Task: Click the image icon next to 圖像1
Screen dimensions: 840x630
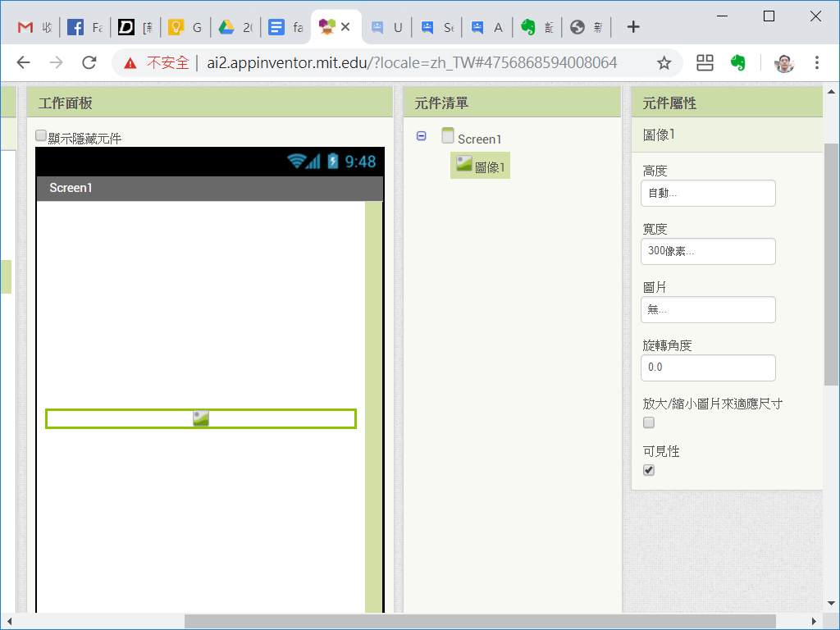Action: (464, 163)
